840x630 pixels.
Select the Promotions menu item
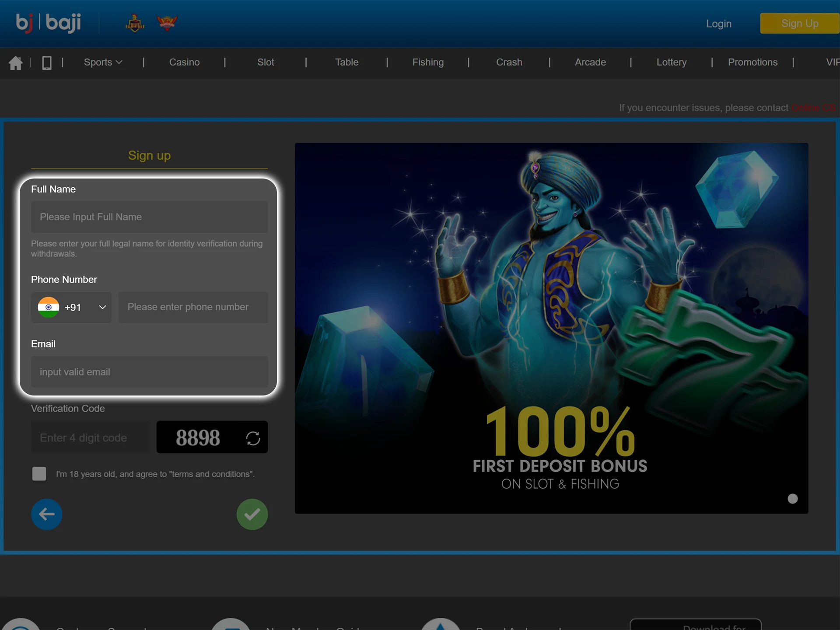point(752,62)
